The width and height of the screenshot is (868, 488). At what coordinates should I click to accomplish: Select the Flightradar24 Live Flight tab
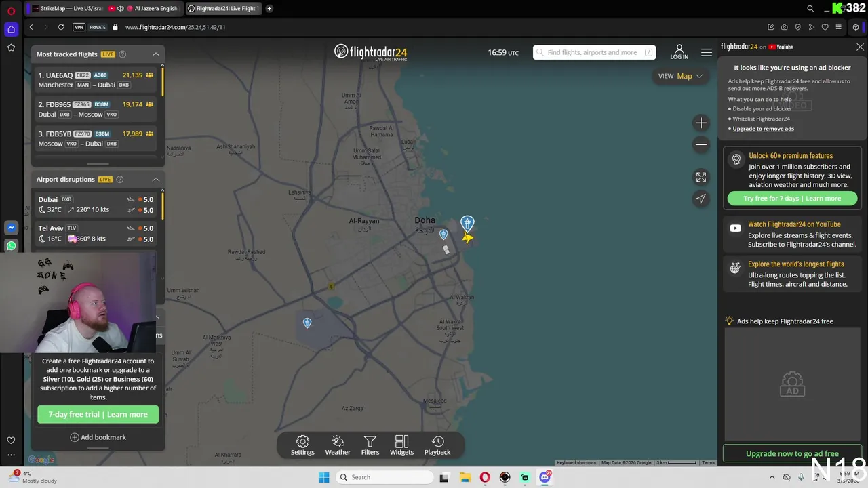[x=223, y=9]
